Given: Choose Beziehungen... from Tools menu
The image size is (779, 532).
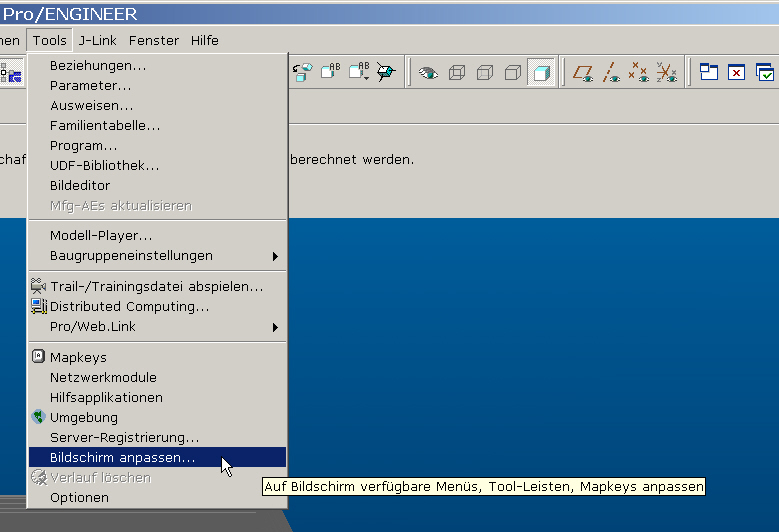Looking at the screenshot, I should pyautogui.click(x=157, y=66).
